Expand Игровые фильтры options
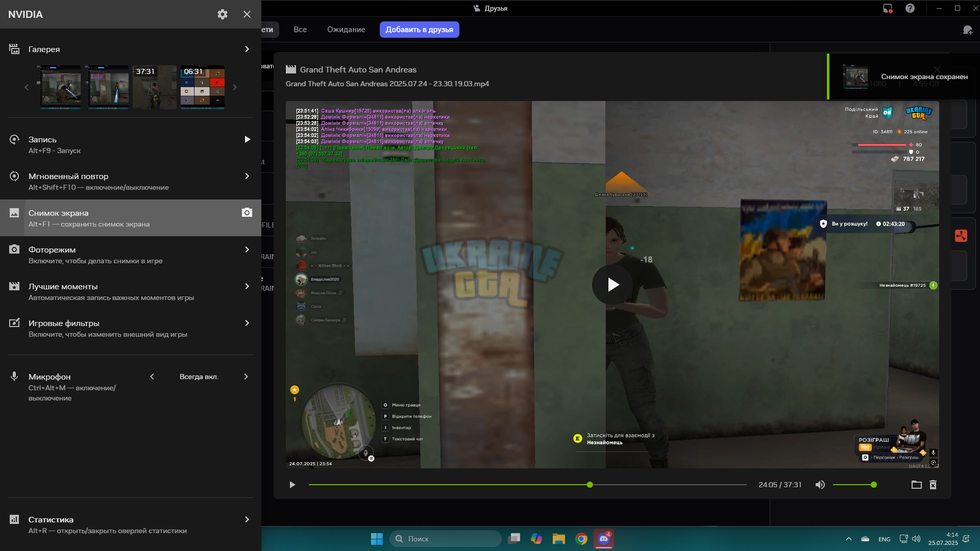 [x=247, y=323]
